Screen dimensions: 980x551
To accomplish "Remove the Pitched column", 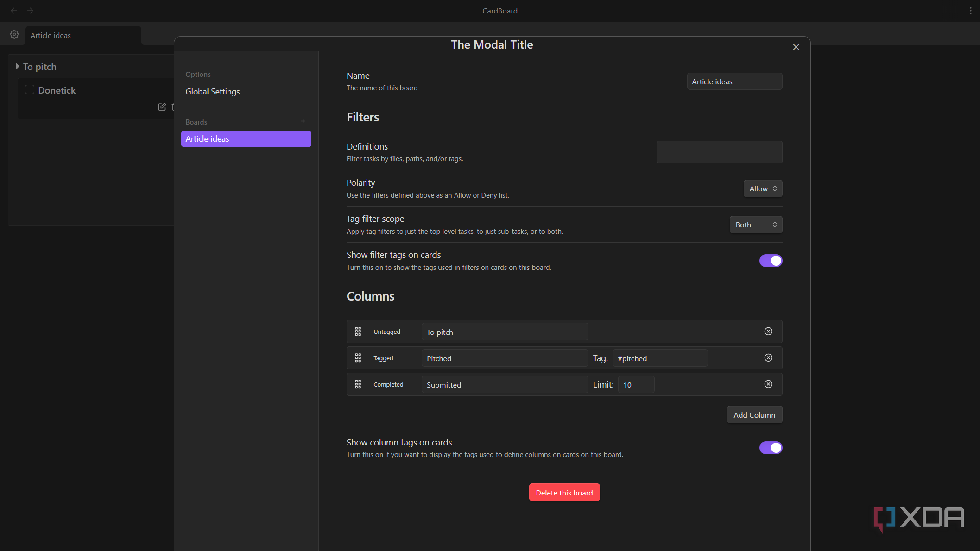I will 768,357.
